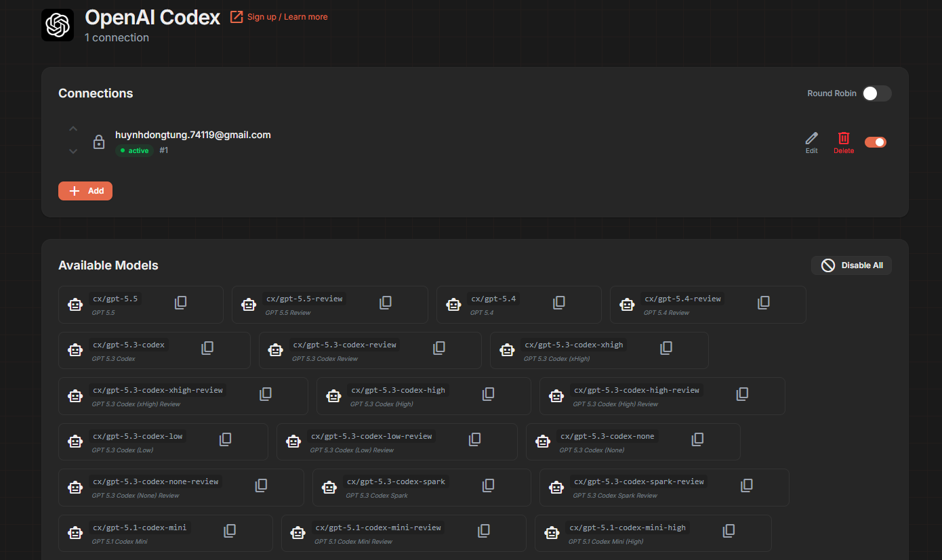The width and height of the screenshot is (942, 560).
Task: Click the robot icon on the cx/gpt-5.3-codex-spark card
Action: click(329, 487)
